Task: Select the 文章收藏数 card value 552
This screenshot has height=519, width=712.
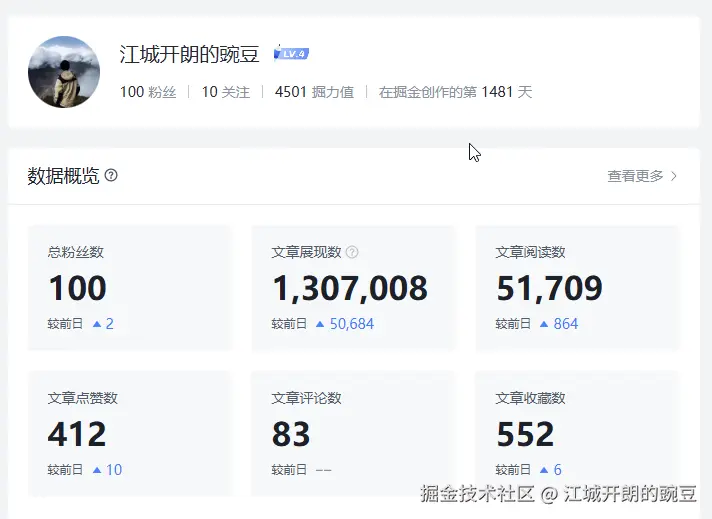Action: click(525, 435)
